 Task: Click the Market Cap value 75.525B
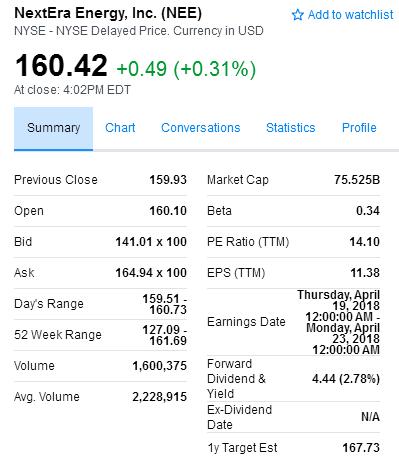pos(357,180)
